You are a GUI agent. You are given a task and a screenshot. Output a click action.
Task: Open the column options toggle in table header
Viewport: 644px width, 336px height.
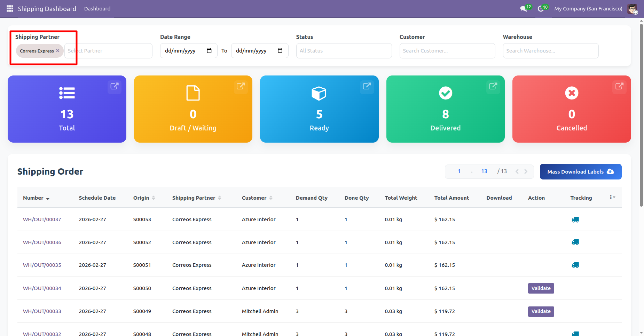(x=612, y=198)
